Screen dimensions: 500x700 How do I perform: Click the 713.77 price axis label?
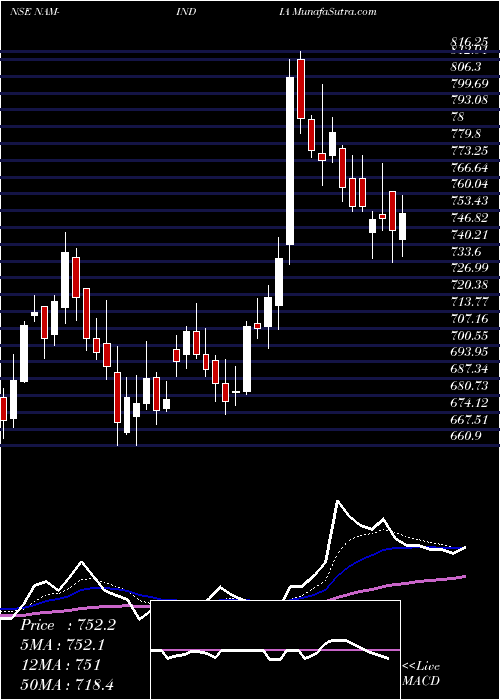[470, 302]
